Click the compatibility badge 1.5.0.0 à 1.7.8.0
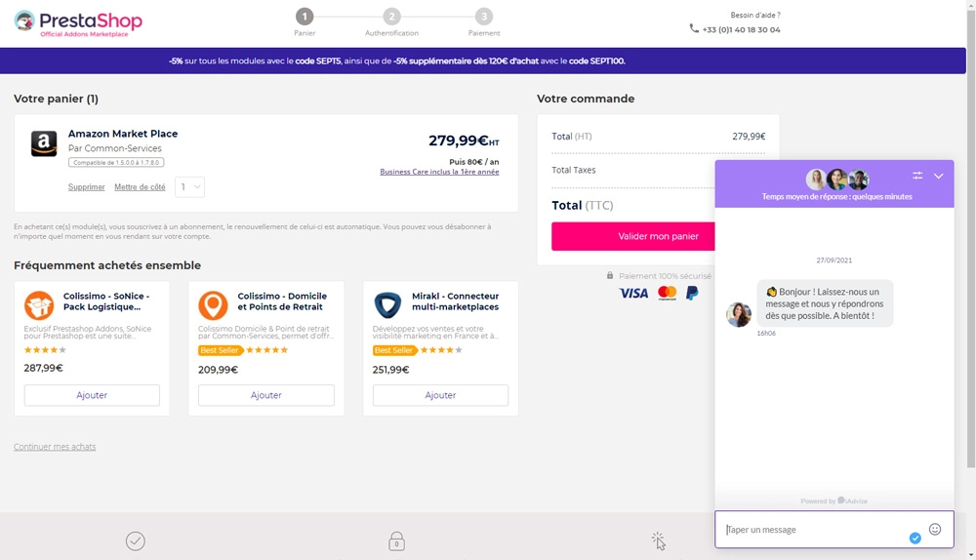This screenshot has width=976, height=560. [116, 162]
